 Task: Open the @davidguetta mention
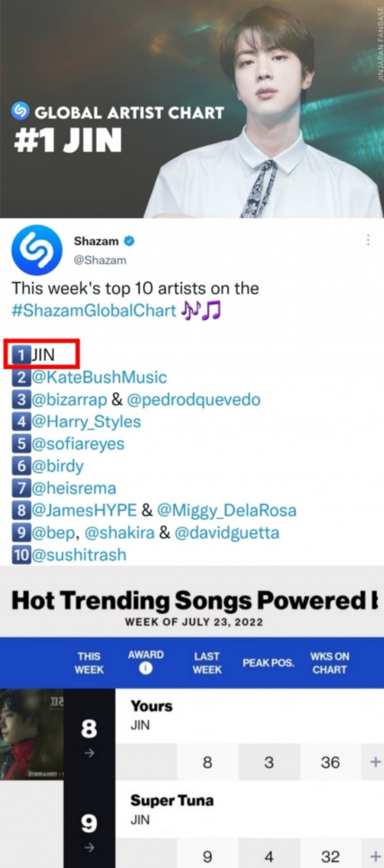point(227,533)
